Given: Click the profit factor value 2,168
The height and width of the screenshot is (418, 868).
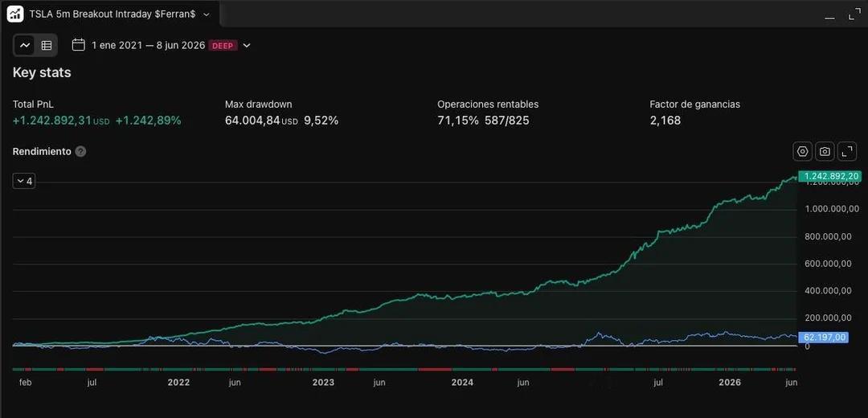Looking at the screenshot, I should tap(665, 120).
